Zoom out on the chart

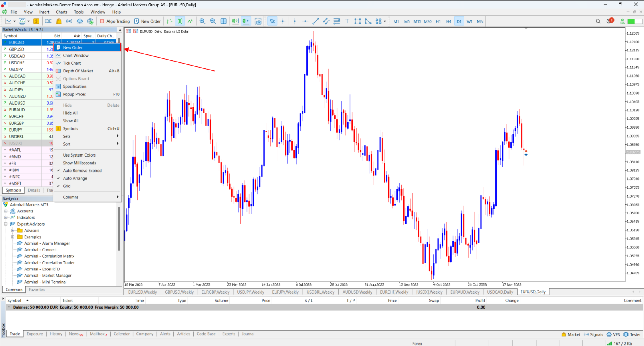213,21
